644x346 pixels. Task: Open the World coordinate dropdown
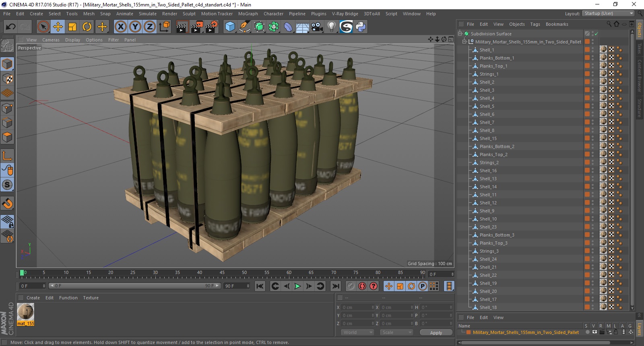coord(357,332)
